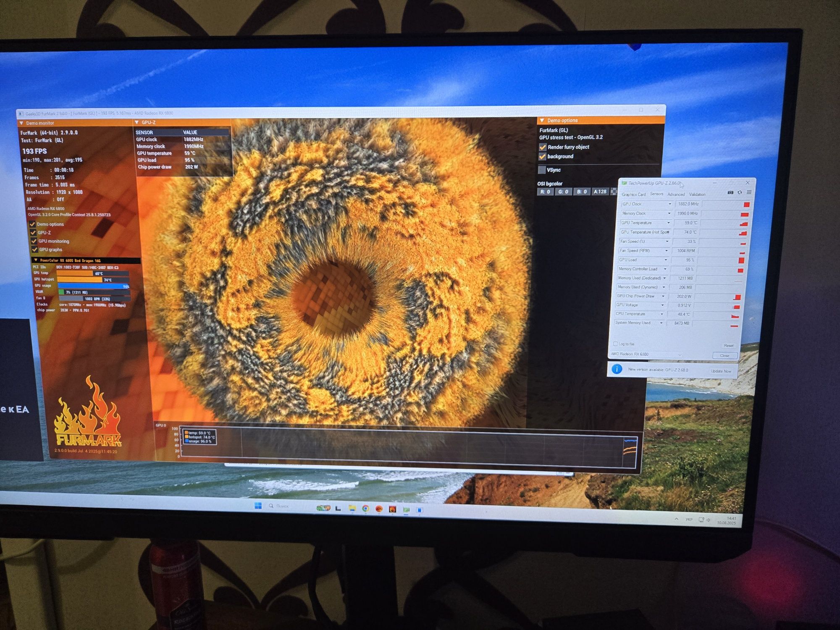Viewport: 840px width, 630px height.
Task: Show hidden system tray icons
Action: [676, 519]
